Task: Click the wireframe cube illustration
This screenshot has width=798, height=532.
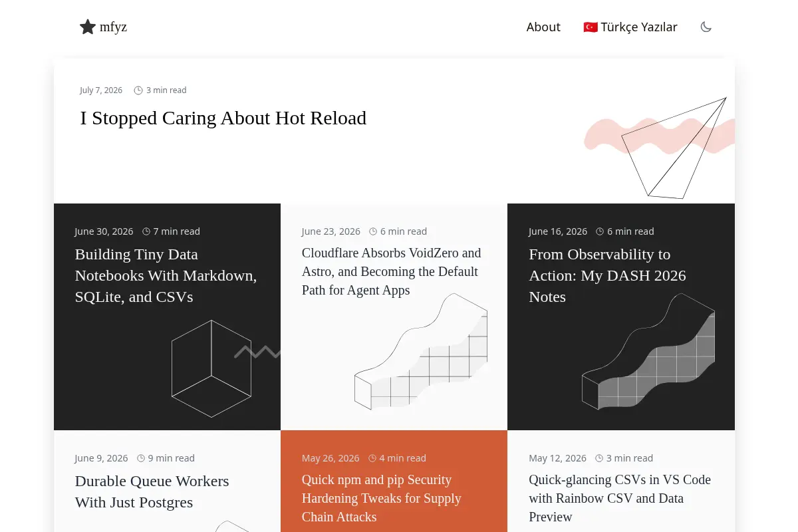Action: [211, 368]
